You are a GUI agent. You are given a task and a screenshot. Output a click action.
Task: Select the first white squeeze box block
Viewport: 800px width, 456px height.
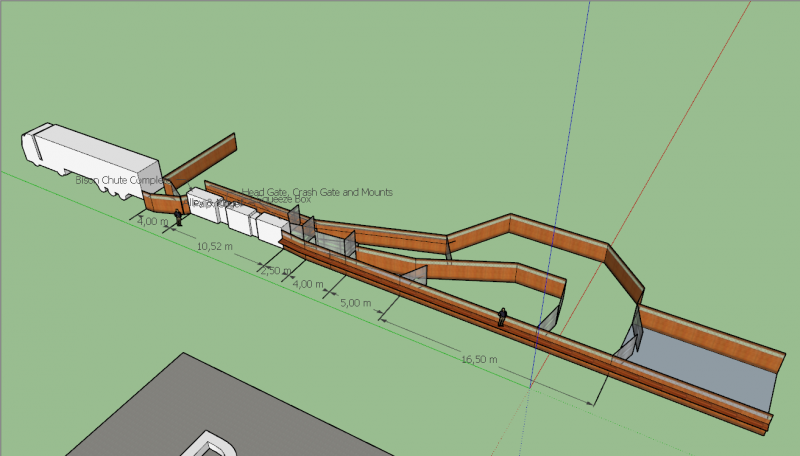pyautogui.click(x=204, y=205)
